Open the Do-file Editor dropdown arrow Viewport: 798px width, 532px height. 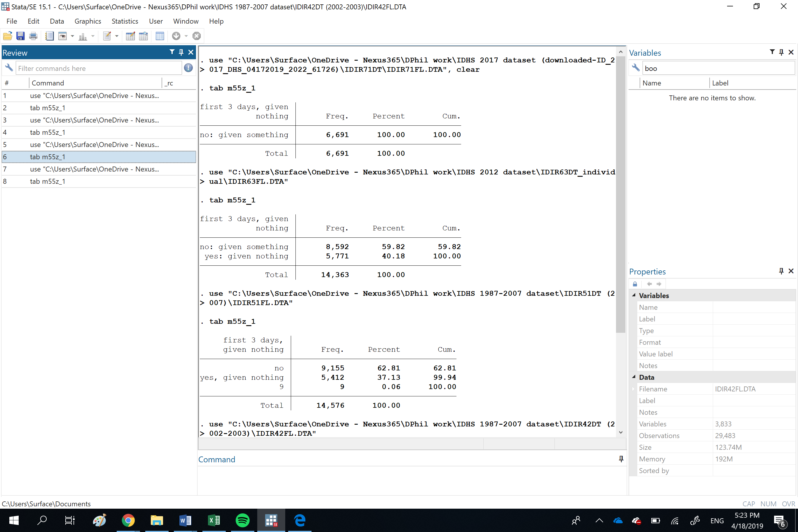point(117,36)
